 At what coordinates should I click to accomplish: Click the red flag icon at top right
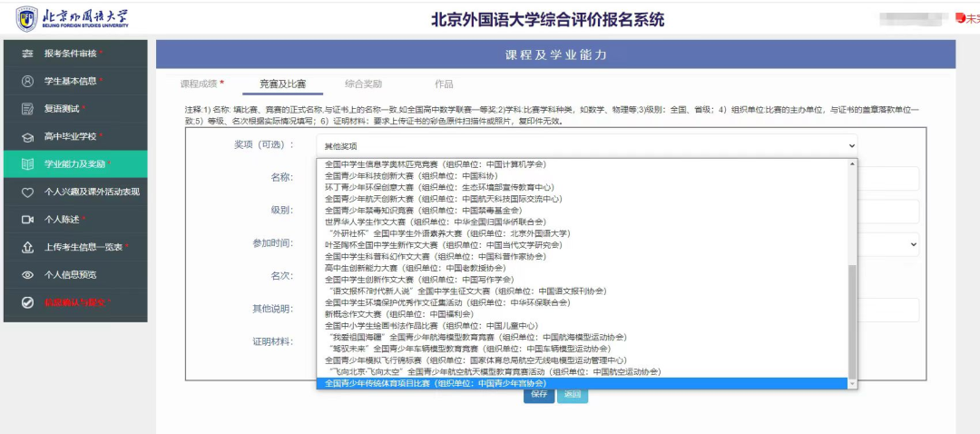point(961,19)
